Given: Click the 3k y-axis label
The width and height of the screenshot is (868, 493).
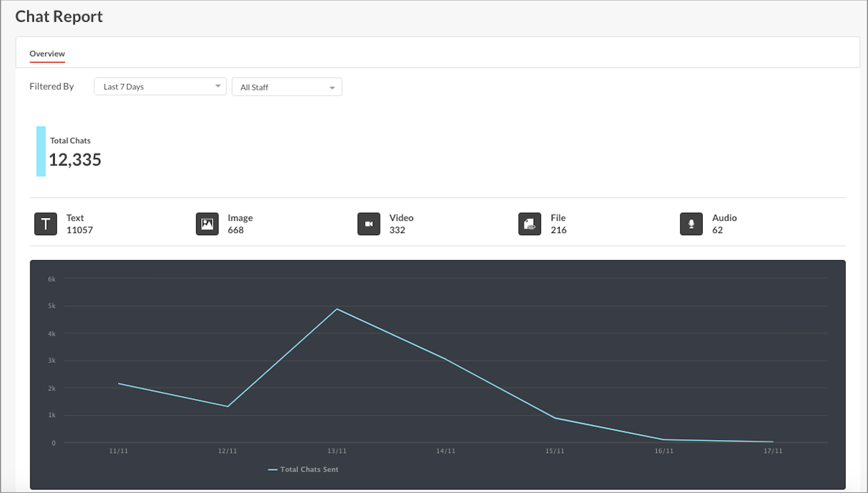Looking at the screenshot, I should 52,360.
